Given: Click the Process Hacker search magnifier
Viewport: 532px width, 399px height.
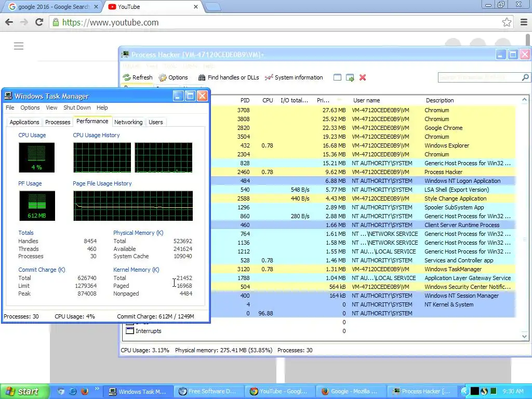Looking at the screenshot, I should 525,77.
